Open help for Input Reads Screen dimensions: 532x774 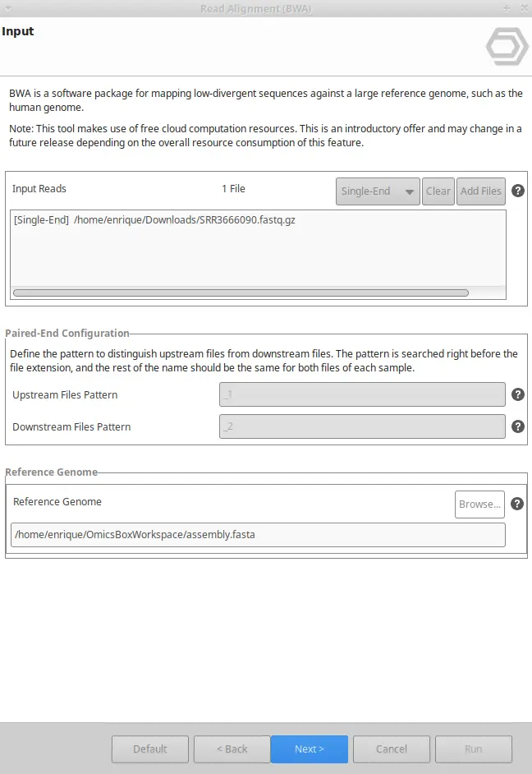pos(518,191)
